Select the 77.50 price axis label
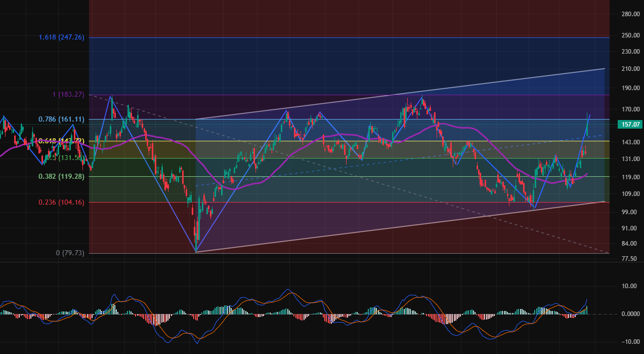Image resolution: width=644 pixels, height=354 pixels. point(630,259)
